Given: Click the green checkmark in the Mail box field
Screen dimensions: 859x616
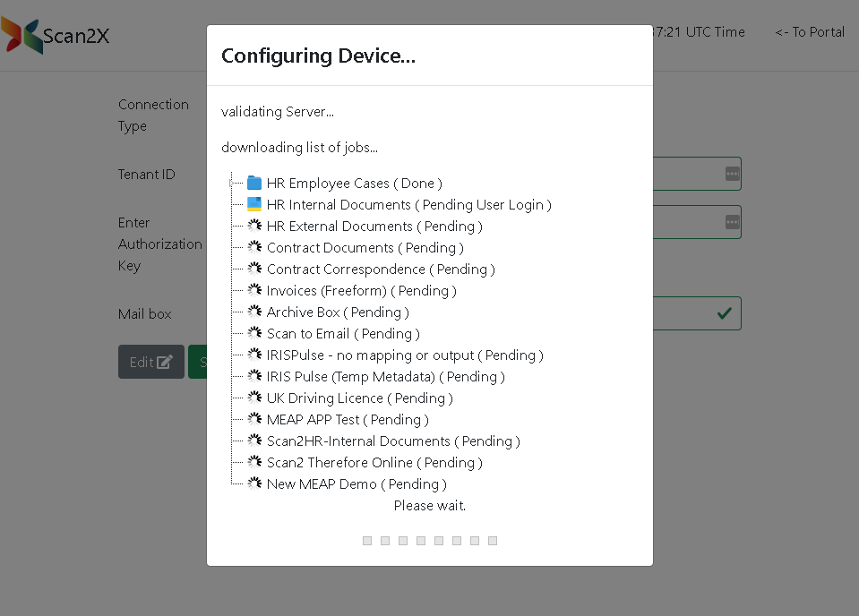Looking at the screenshot, I should [724, 313].
